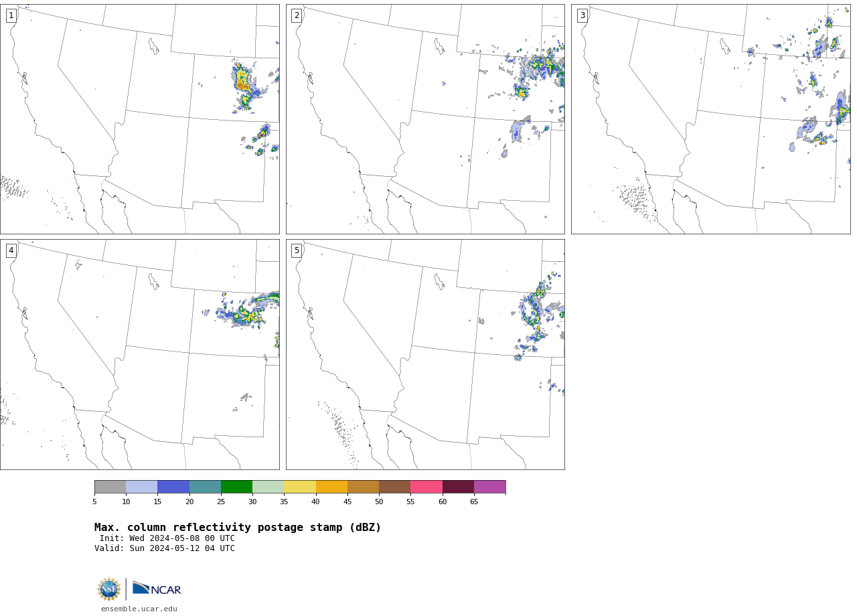
Task: Pick the dark orange 45-50 dBZ swatch
Action: [363, 487]
